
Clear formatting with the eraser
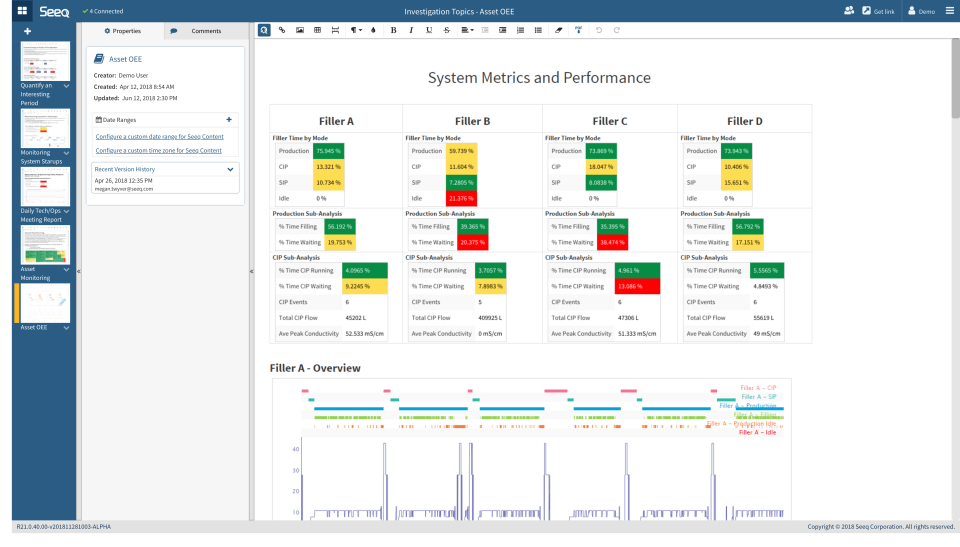558,30
